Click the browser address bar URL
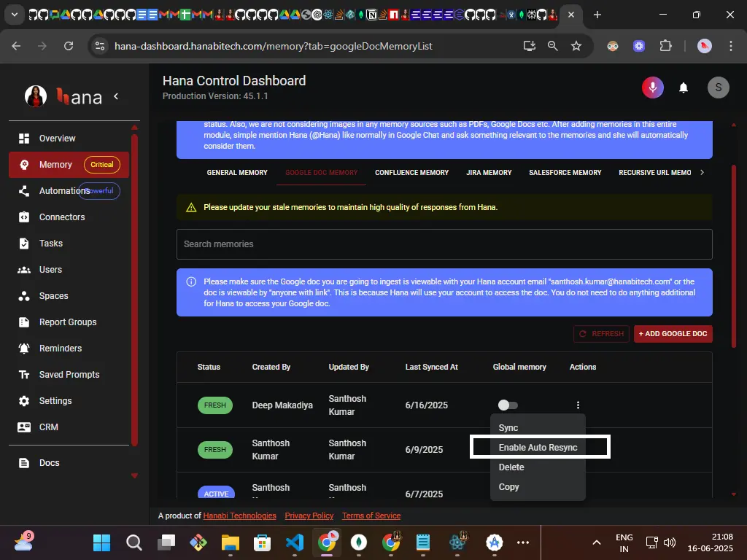 coord(274,46)
